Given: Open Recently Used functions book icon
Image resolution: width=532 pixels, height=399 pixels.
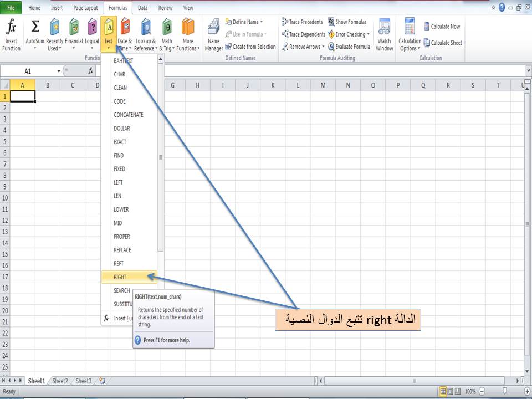Looking at the screenshot, I should [54, 27].
